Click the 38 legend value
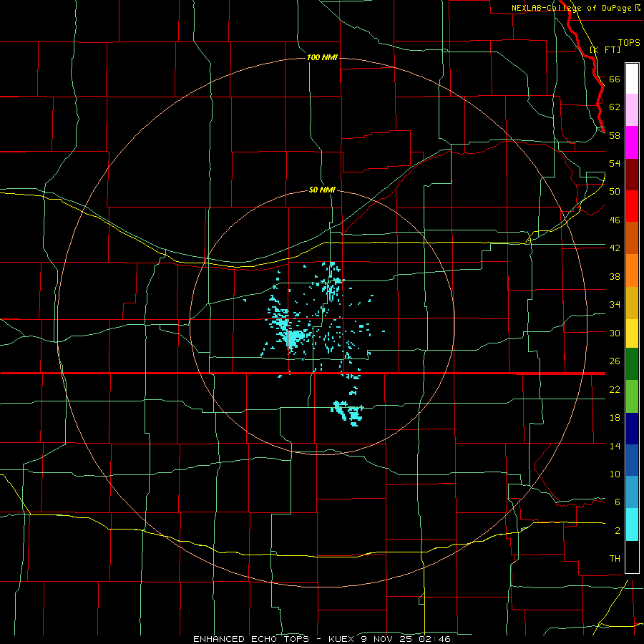Viewport: 644px width, 644px height. pyautogui.click(x=615, y=276)
